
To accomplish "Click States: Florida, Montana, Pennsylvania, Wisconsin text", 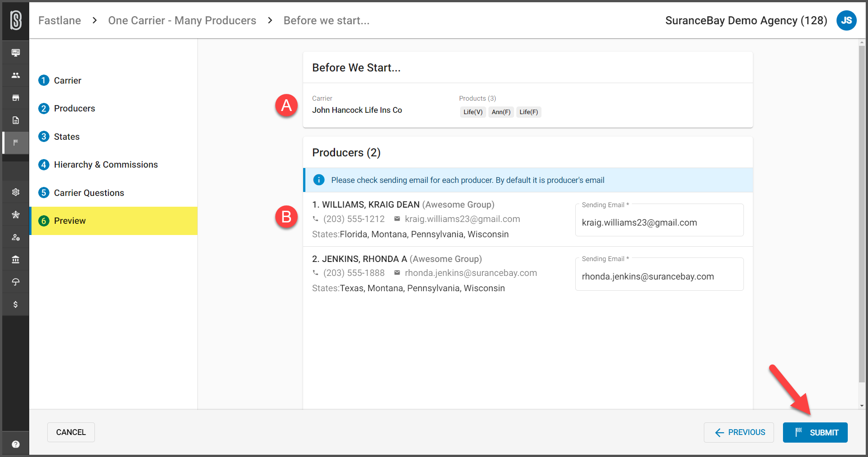I will 411,234.
